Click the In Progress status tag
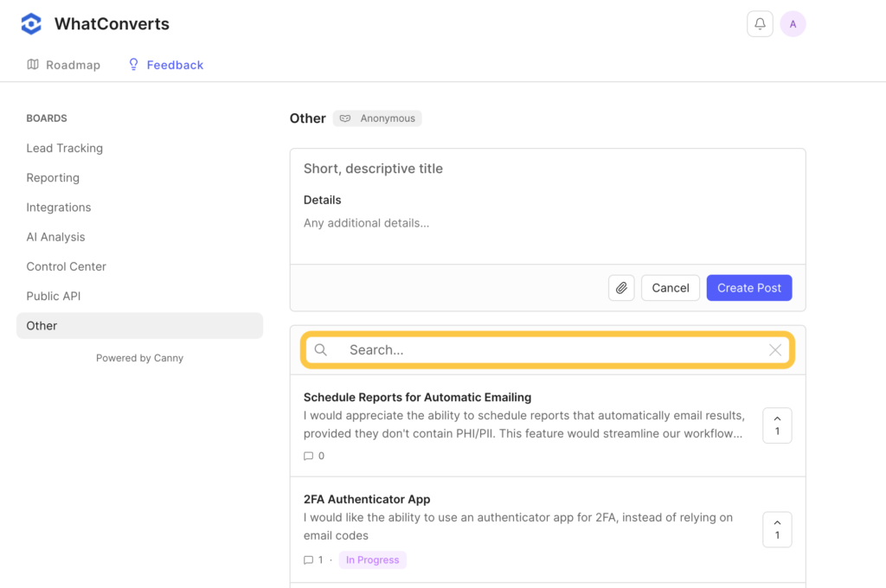The image size is (886, 588). click(x=372, y=559)
